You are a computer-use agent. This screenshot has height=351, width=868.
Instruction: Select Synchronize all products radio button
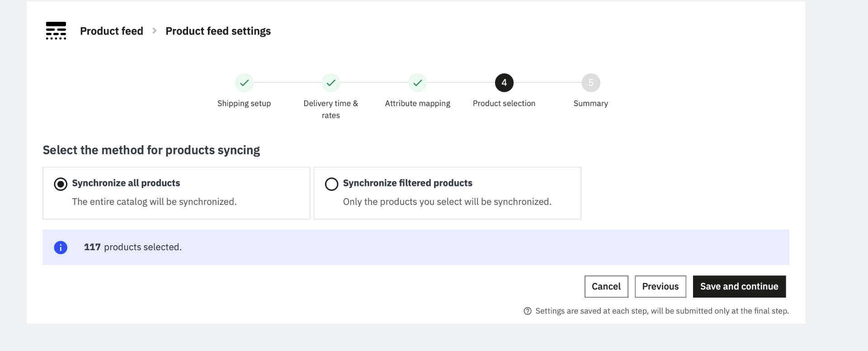[x=61, y=184]
